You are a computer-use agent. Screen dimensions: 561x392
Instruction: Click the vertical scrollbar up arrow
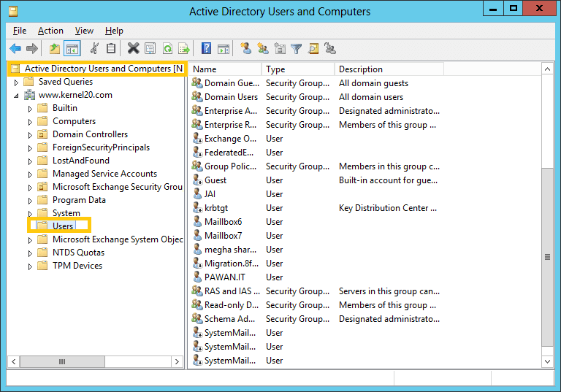(547, 69)
